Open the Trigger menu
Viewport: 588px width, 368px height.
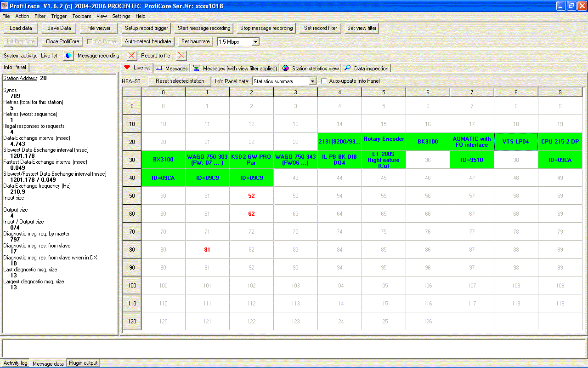(x=59, y=16)
